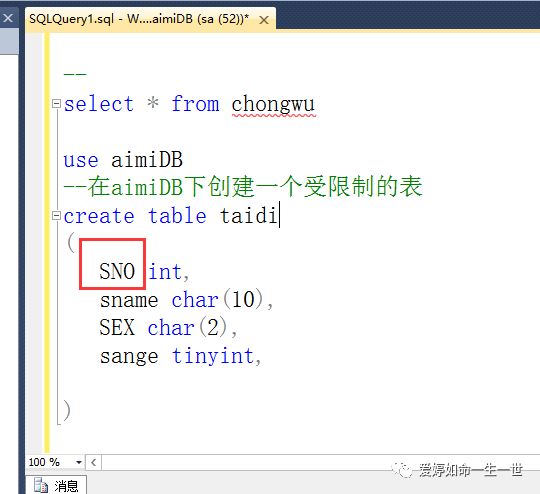This screenshot has width=540, height=494.
Task: Click the messages tab document icon
Action: pyautogui.click(x=41, y=485)
